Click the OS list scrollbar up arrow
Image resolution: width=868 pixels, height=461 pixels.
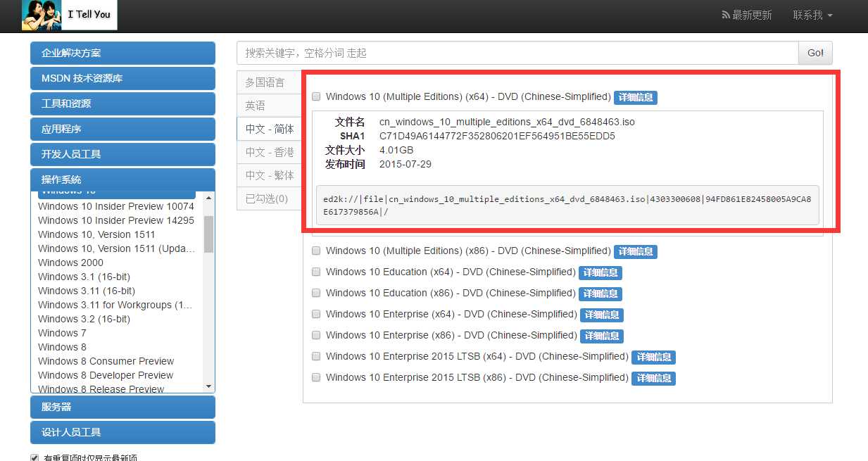pos(208,197)
